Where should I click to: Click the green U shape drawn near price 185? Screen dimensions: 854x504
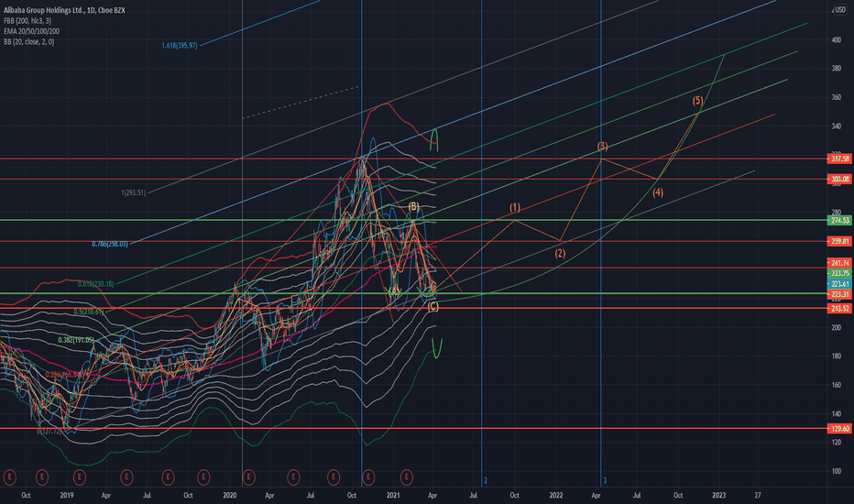[437, 348]
